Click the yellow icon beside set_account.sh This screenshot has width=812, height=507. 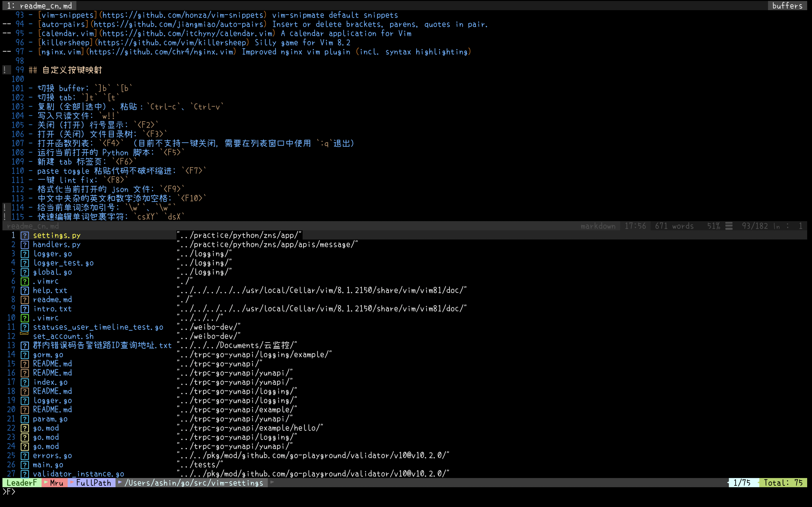coord(24,334)
